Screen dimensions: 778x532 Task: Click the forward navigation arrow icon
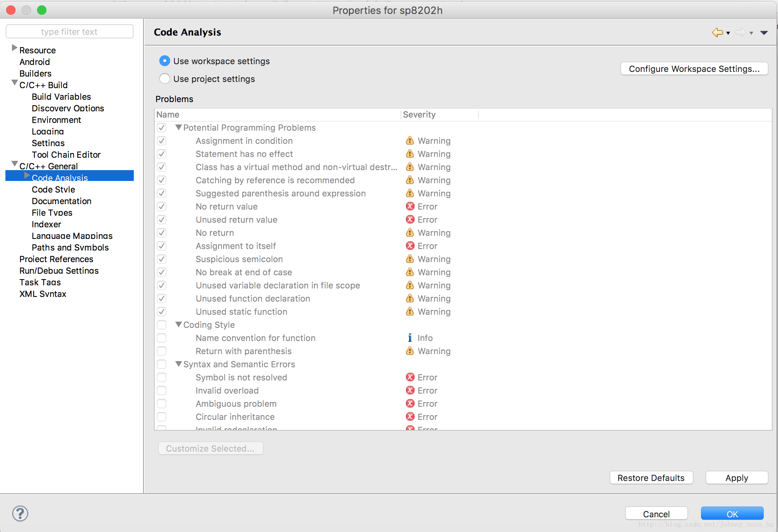click(x=740, y=32)
